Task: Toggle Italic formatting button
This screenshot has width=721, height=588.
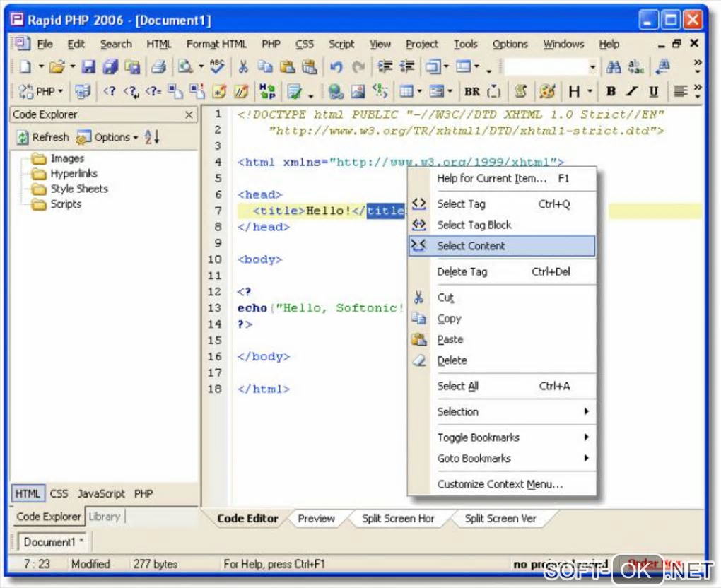Action: 632,91
